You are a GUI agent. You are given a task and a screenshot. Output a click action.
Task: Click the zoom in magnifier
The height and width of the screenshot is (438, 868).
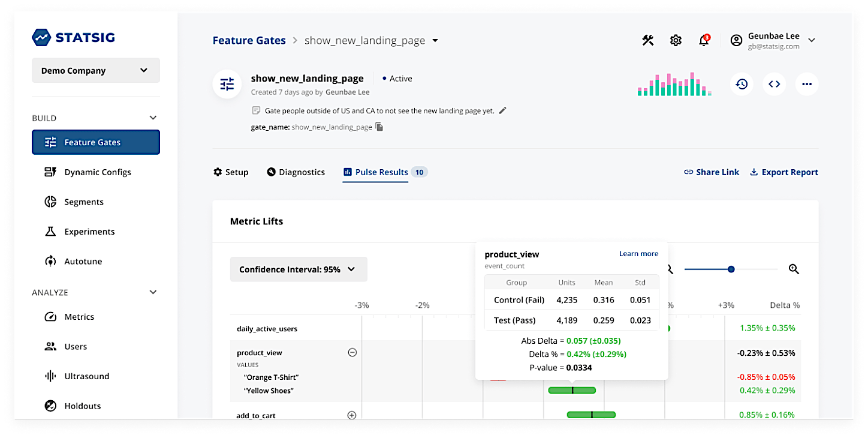click(x=794, y=269)
